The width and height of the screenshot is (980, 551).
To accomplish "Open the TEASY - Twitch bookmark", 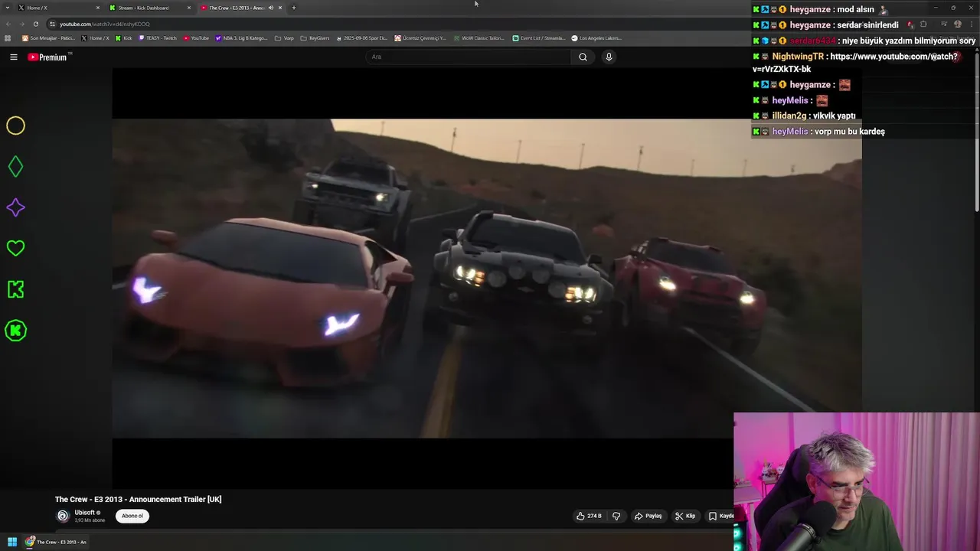I will click(158, 37).
